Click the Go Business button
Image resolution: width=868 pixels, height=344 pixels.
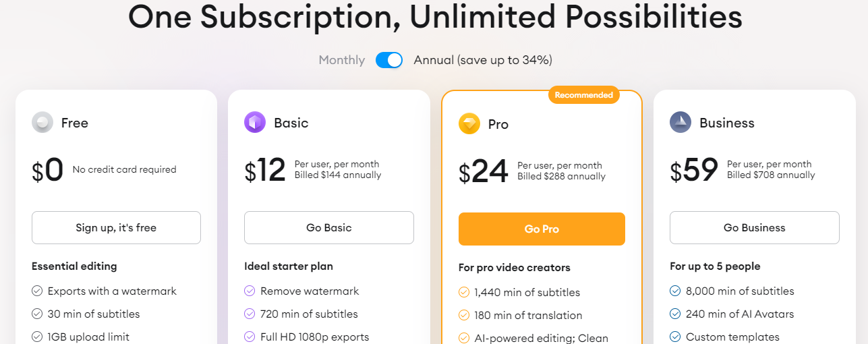755,228
